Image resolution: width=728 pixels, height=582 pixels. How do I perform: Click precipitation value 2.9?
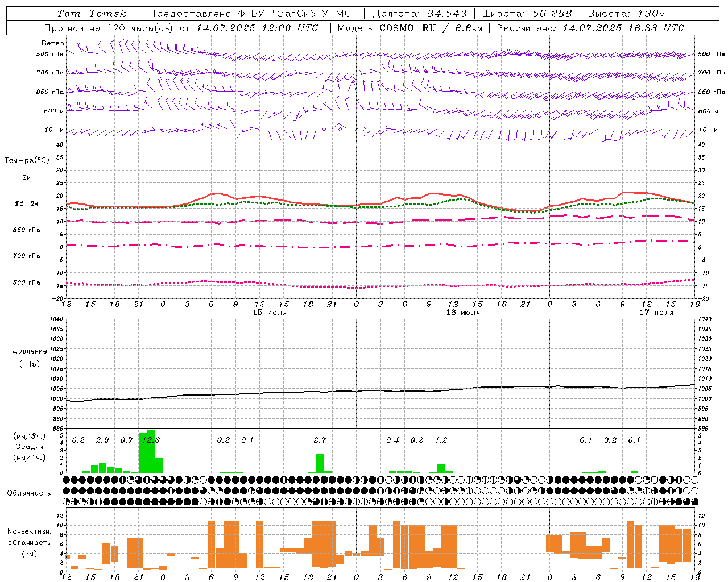tap(102, 440)
